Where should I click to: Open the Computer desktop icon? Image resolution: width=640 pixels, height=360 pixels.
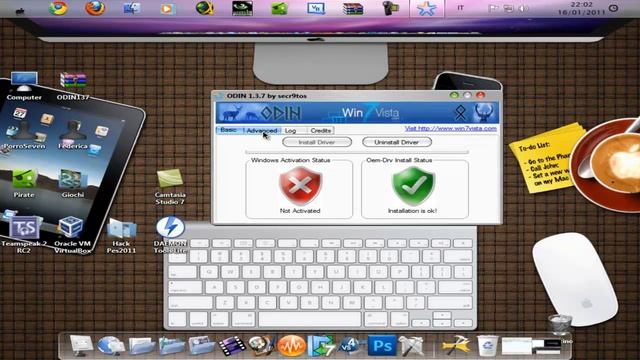pos(24,86)
